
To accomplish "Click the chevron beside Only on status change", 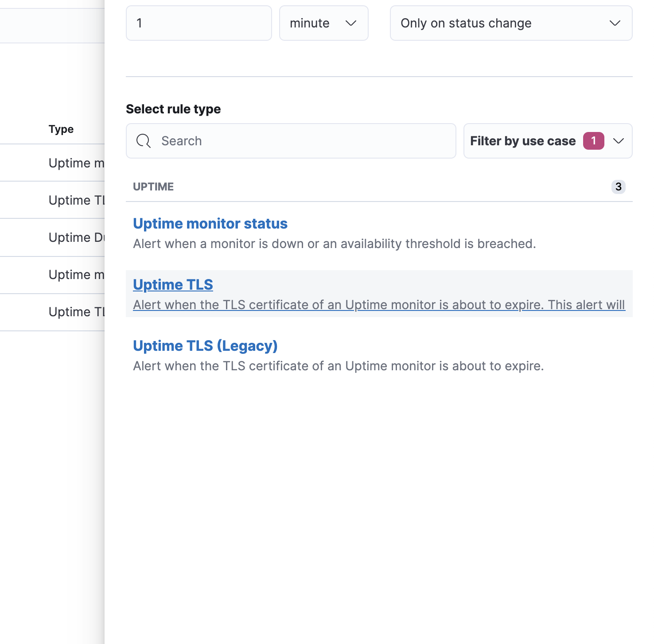I will click(x=615, y=23).
